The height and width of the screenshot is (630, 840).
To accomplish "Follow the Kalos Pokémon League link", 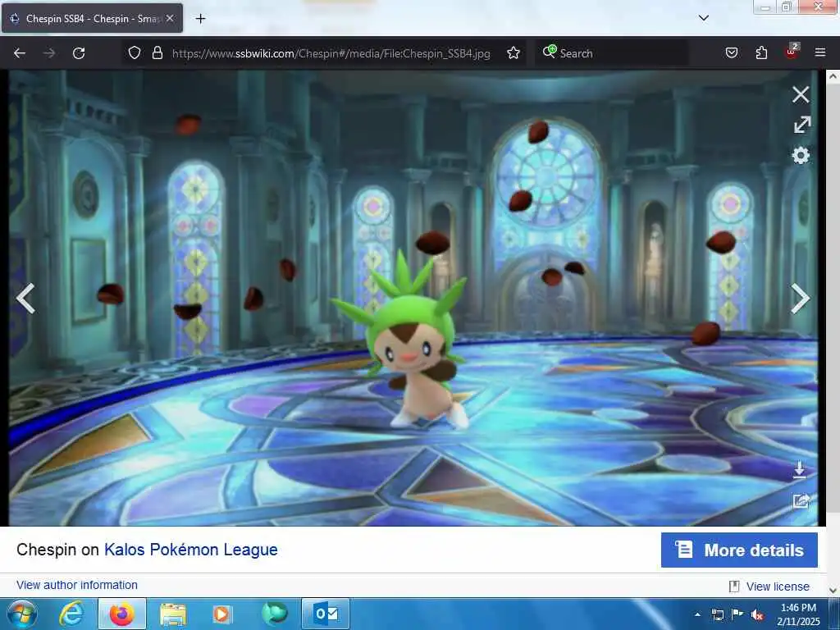I will click(190, 550).
